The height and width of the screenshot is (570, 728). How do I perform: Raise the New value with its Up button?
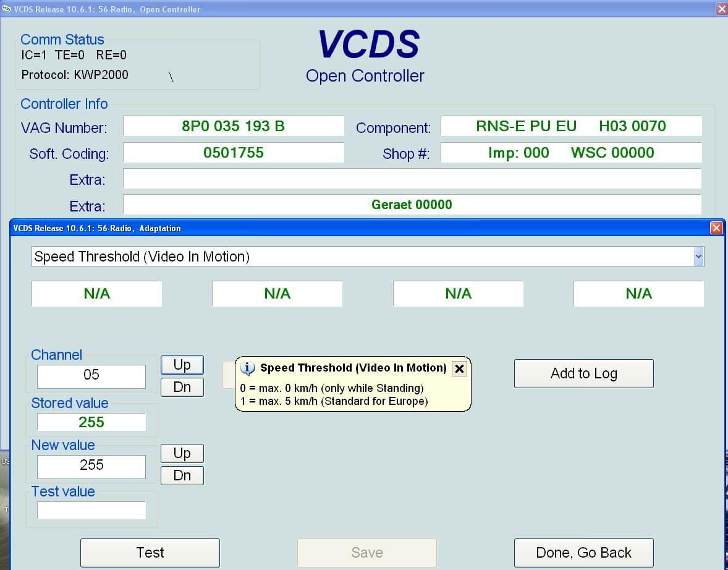pyautogui.click(x=182, y=453)
